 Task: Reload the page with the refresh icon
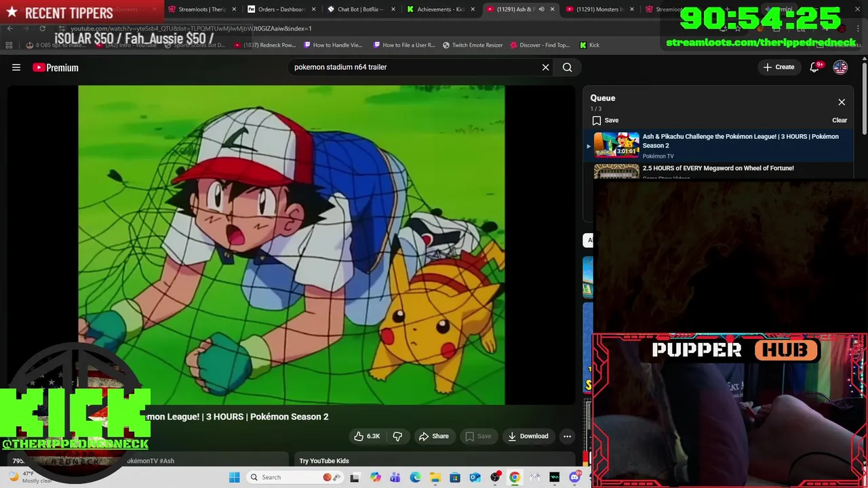[x=42, y=28]
